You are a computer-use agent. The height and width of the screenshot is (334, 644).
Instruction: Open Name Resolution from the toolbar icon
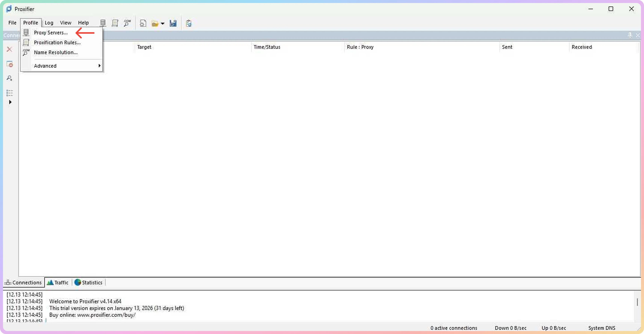pos(127,23)
